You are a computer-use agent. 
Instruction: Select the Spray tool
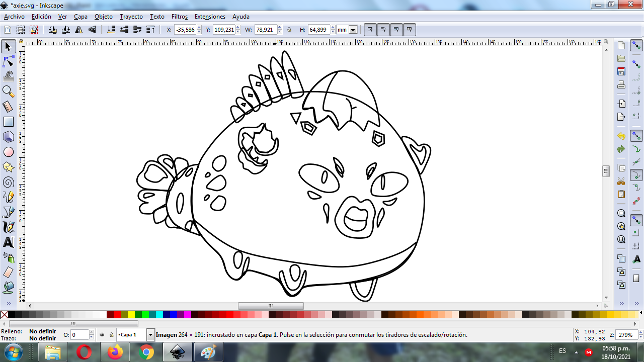tap(8, 257)
